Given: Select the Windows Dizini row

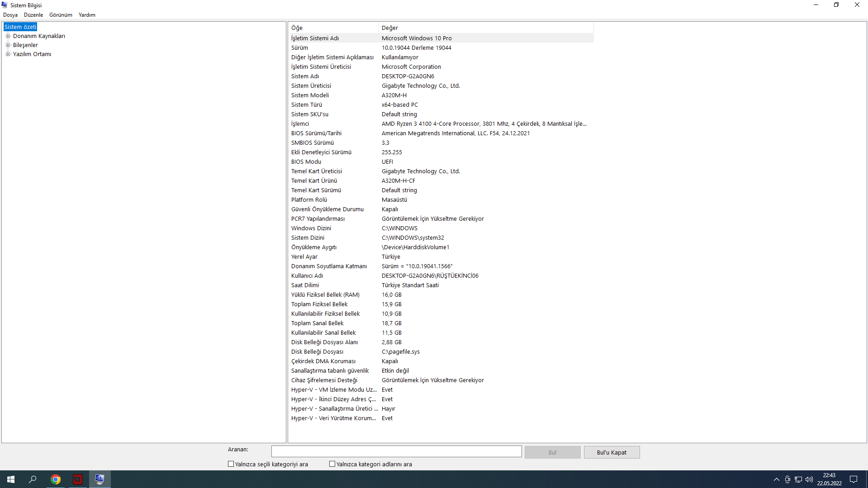Looking at the screenshot, I should pyautogui.click(x=441, y=228).
